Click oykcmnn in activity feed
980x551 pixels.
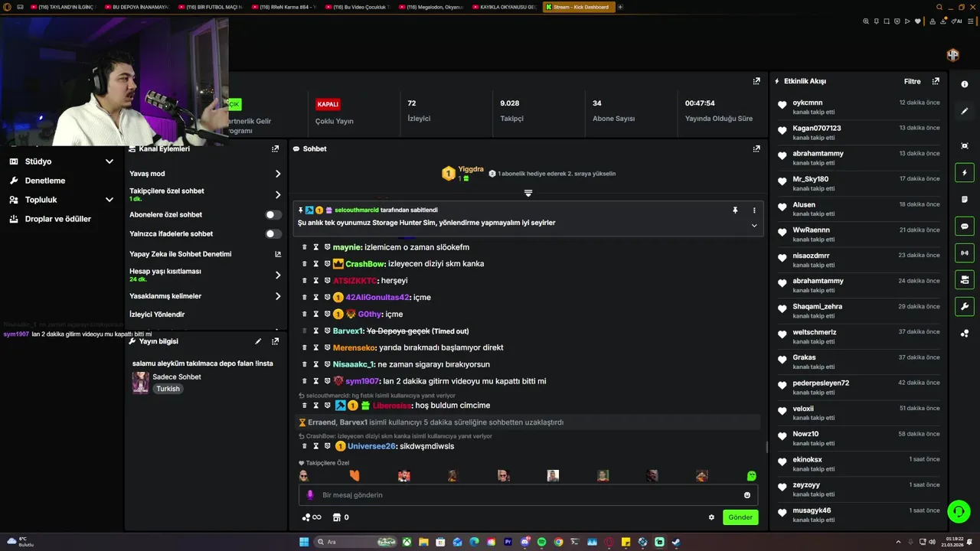pos(808,103)
